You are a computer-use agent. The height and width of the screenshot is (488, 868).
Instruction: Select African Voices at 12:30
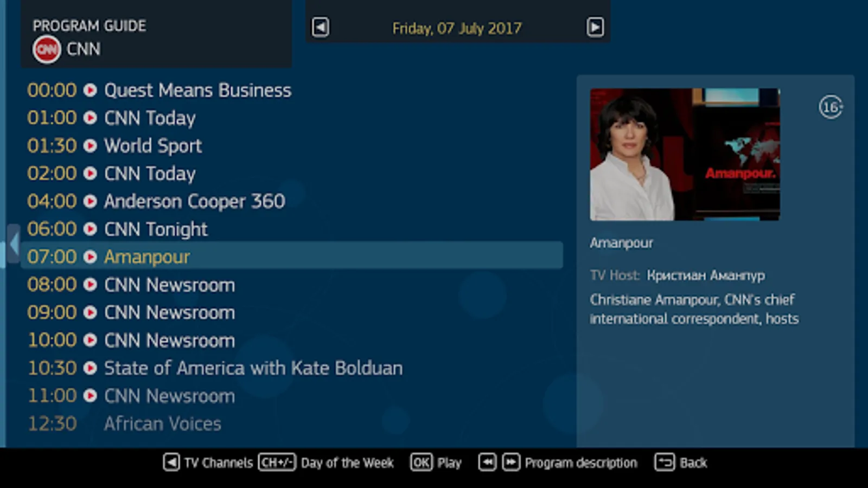click(x=292, y=423)
